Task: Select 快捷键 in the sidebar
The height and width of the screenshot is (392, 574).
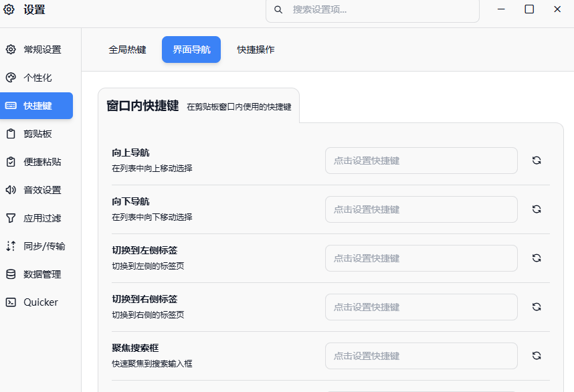Action: pos(37,106)
